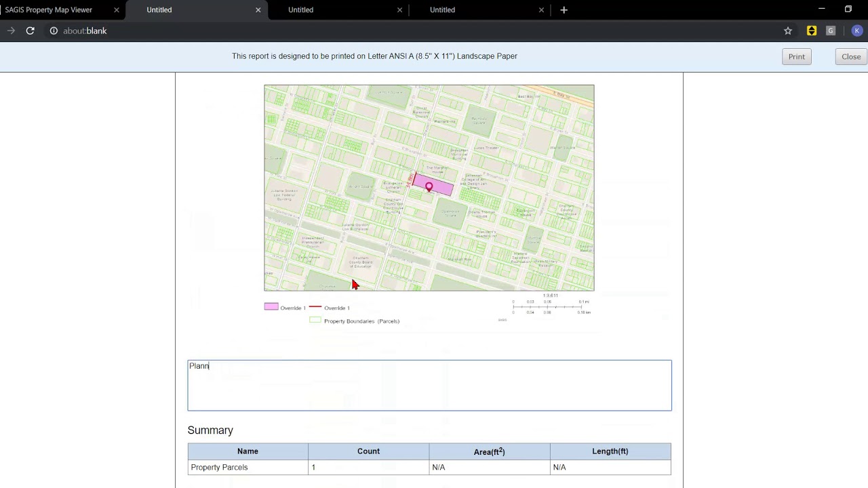The height and width of the screenshot is (488, 868).
Task: Bookmark this page with the star icon
Action: (788, 30)
